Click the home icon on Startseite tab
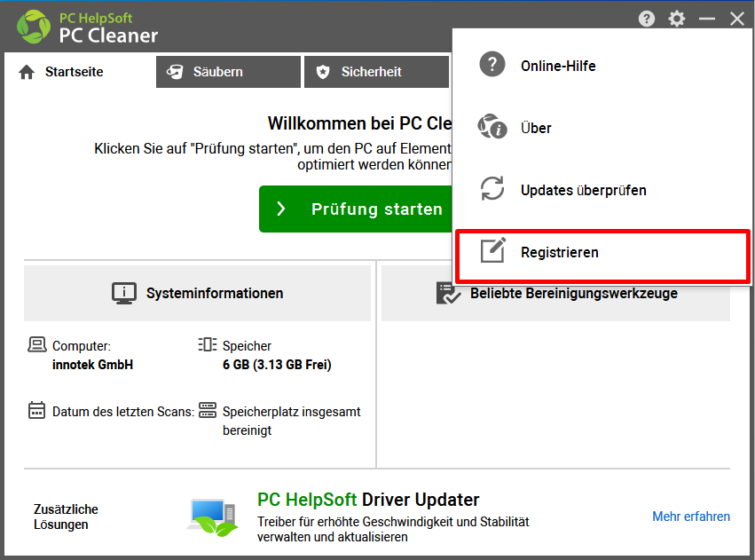Screen dimensions: 755x560 tap(27, 72)
